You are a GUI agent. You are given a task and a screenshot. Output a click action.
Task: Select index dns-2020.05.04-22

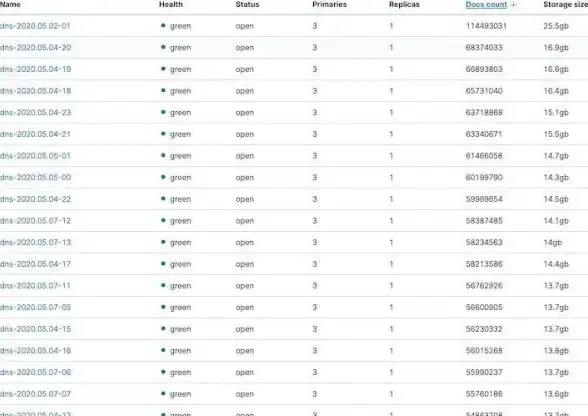36,199
